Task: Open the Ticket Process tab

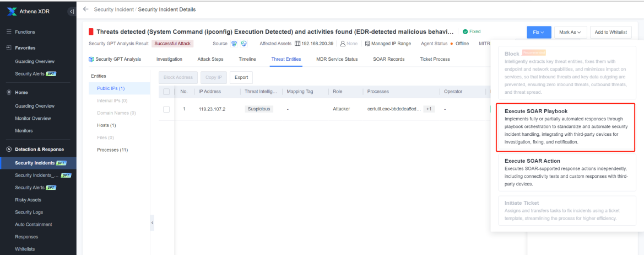Action: click(x=435, y=59)
